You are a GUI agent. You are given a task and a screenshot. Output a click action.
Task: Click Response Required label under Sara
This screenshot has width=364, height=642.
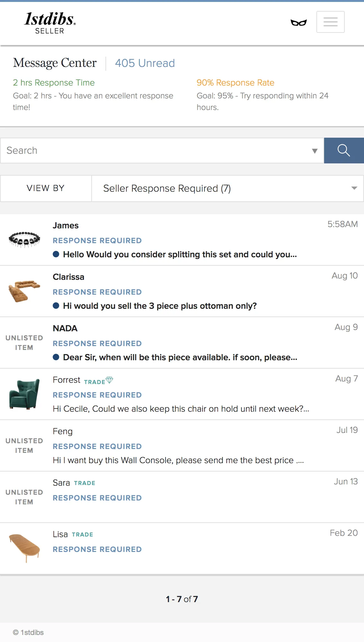pos(97,498)
